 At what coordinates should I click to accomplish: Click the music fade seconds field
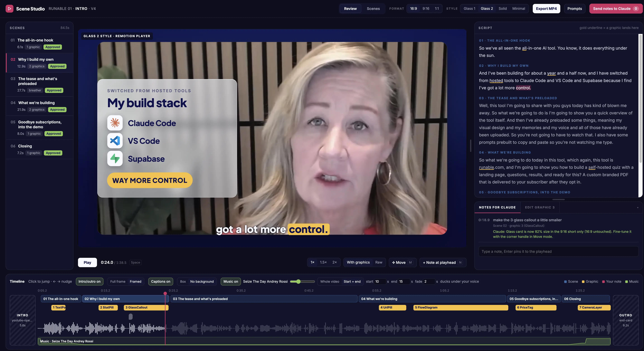(429, 282)
